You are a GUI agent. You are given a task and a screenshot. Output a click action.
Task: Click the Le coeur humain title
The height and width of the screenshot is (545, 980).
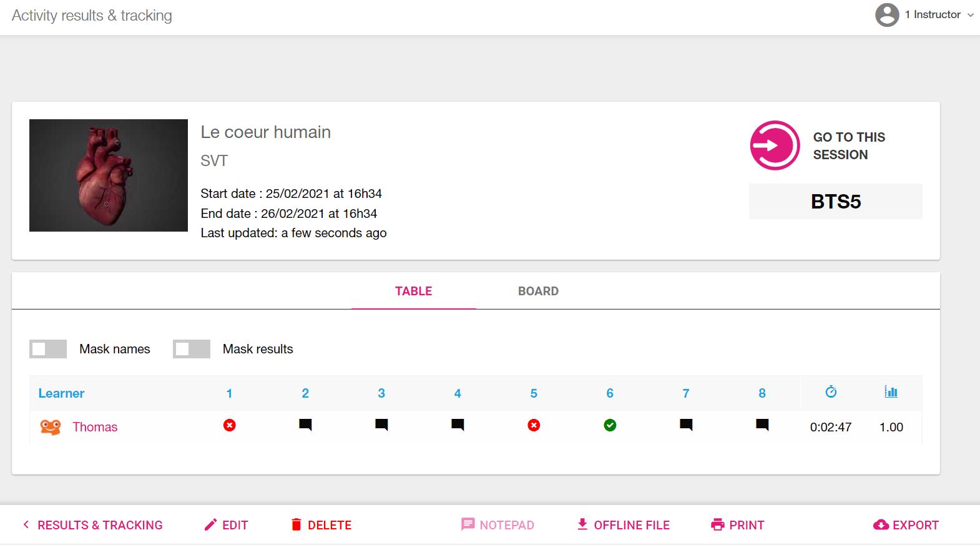coord(265,132)
